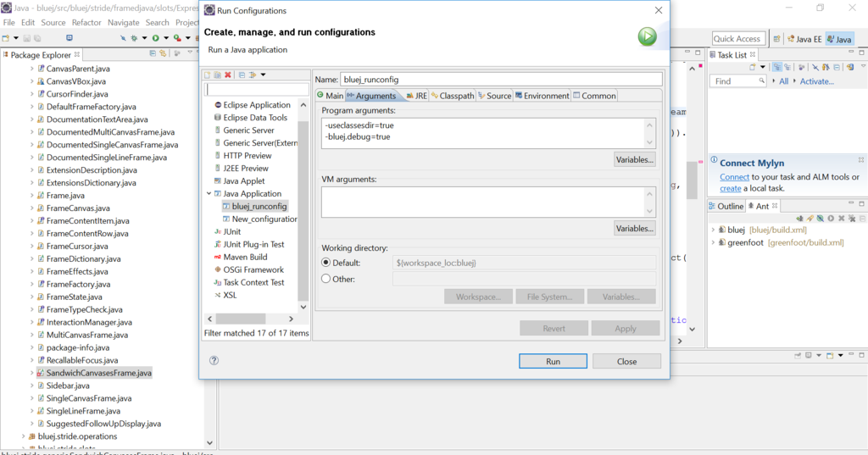Click Add Buildfiles icon in Ant view
This screenshot has width=868, height=455.
[x=800, y=218]
